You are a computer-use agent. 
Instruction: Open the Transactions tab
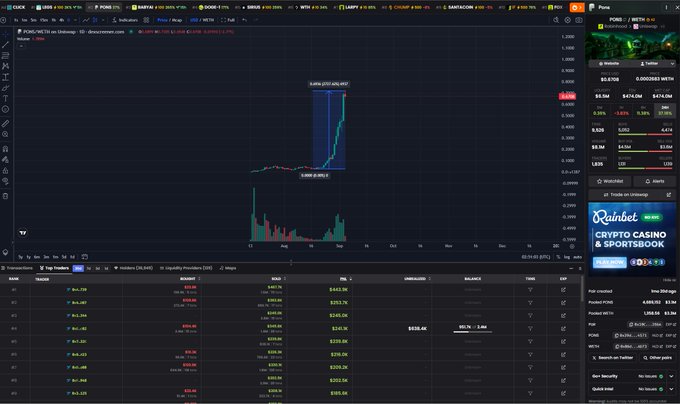pos(17,268)
